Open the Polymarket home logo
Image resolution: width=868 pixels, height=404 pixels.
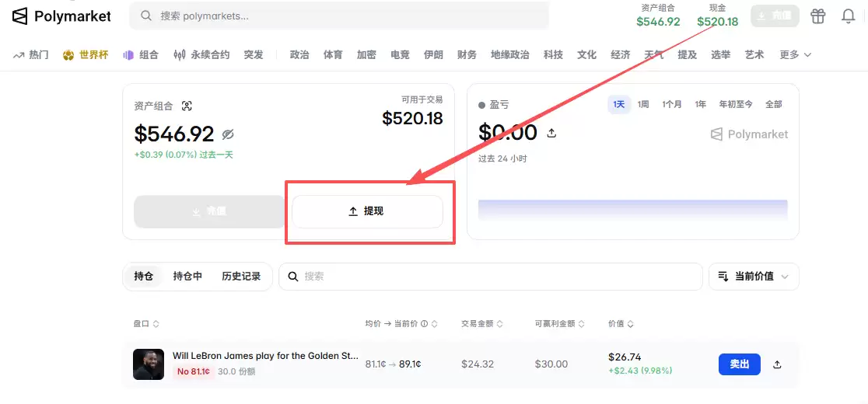(61, 16)
